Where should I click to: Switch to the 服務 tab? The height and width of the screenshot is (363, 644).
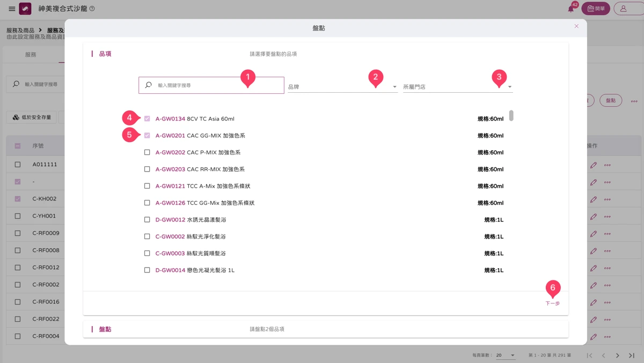tap(31, 55)
